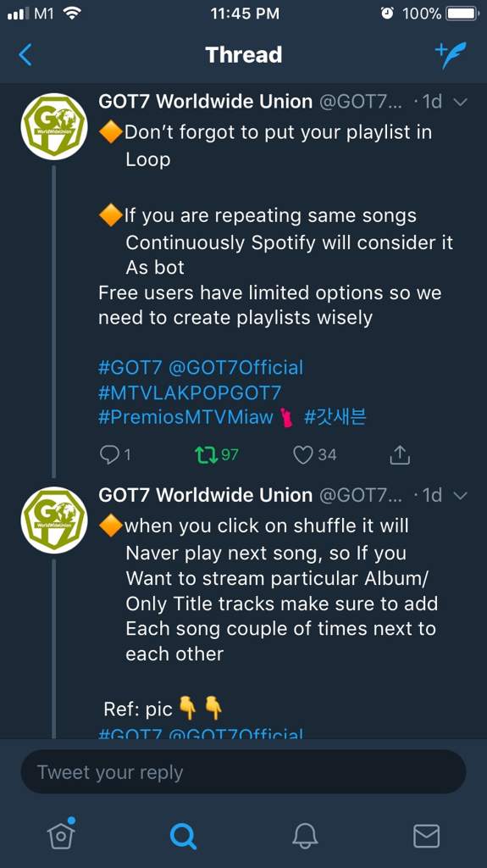This screenshot has width=487, height=868.
Task: Open first GOT7 Worldwide Union avatar
Action: click(53, 127)
